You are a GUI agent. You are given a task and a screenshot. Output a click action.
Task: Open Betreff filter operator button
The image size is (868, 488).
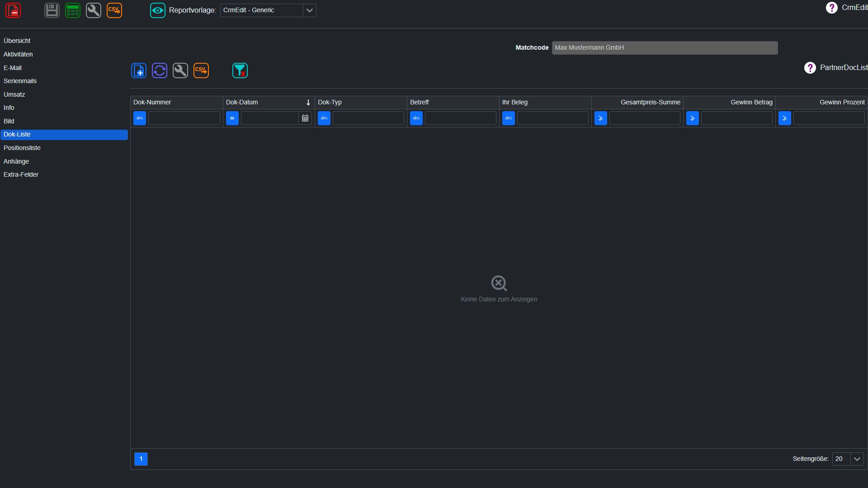coord(416,118)
